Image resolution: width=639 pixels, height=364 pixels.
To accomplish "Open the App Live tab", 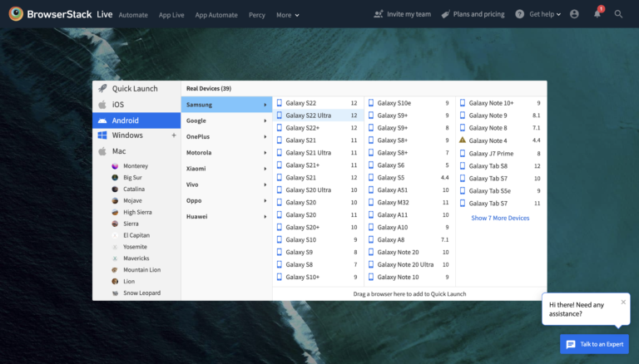I will (x=171, y=15).
